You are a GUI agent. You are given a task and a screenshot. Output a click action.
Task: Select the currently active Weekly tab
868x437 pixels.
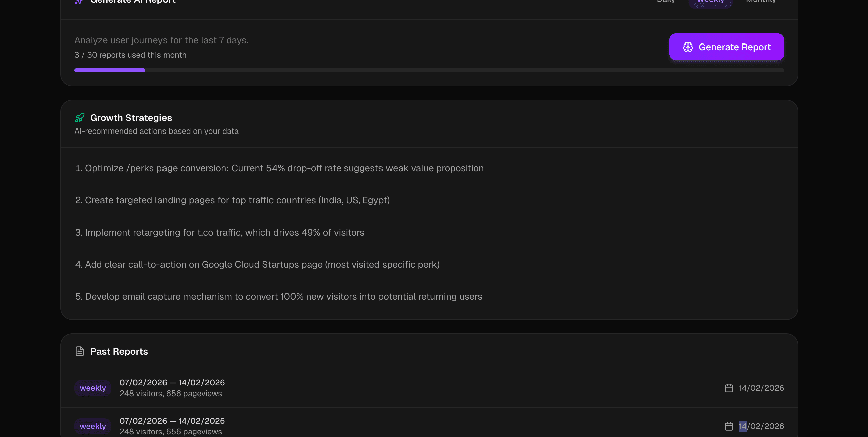[x=711, y=1]
